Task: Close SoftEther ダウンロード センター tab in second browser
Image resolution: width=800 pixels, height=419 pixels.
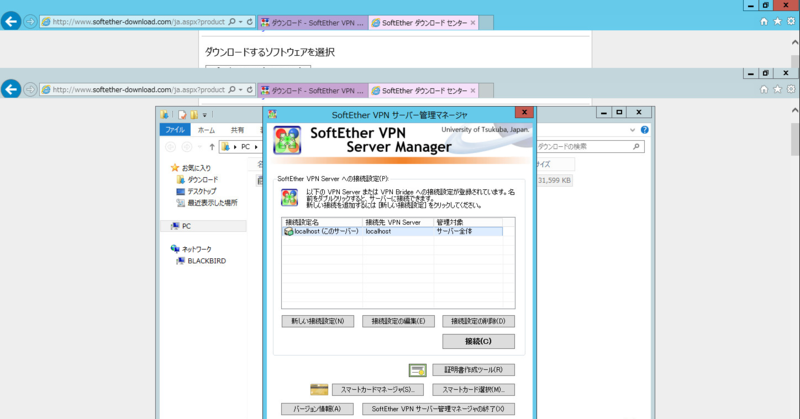Action: click(x=473, y=91)
